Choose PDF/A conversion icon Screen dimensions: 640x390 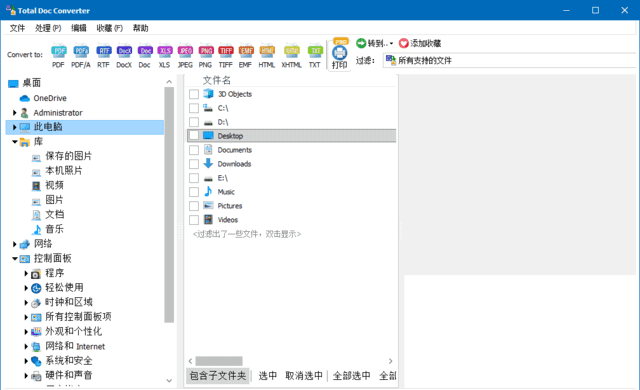click(x=81, y=51)
